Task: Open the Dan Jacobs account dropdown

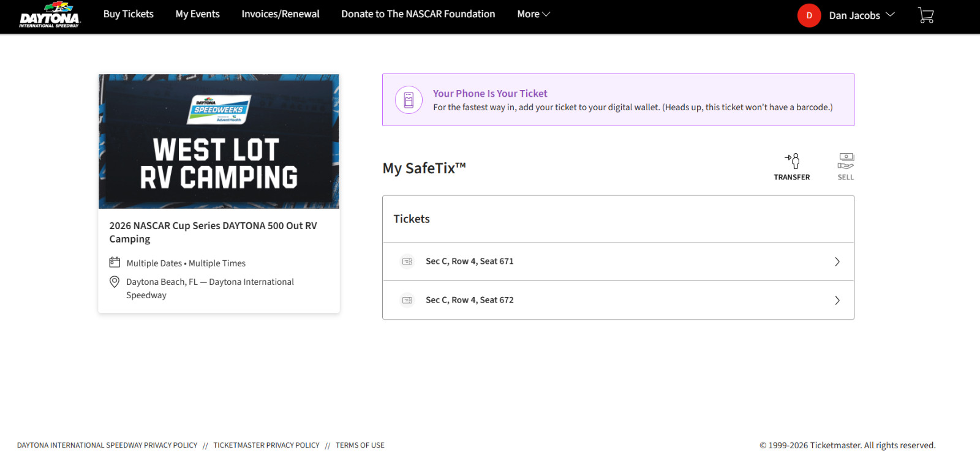Action: click(861, 15)
